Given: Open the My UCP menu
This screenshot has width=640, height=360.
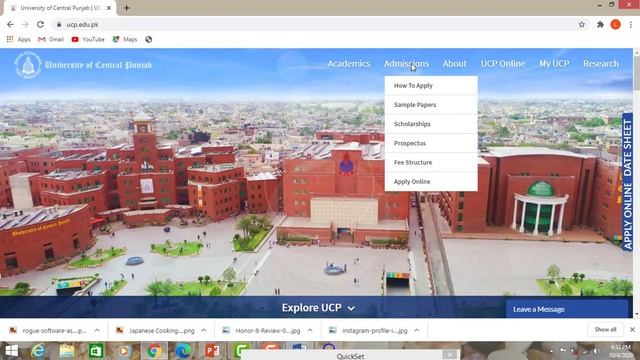Looking at the screenshot, I should click(x=554, y=64).
